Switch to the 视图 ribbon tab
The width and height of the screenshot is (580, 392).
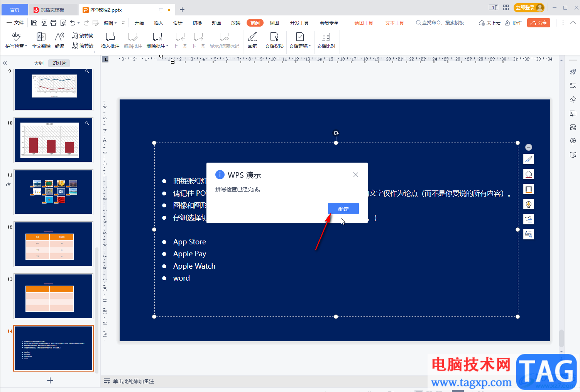(x=274, y=23)
